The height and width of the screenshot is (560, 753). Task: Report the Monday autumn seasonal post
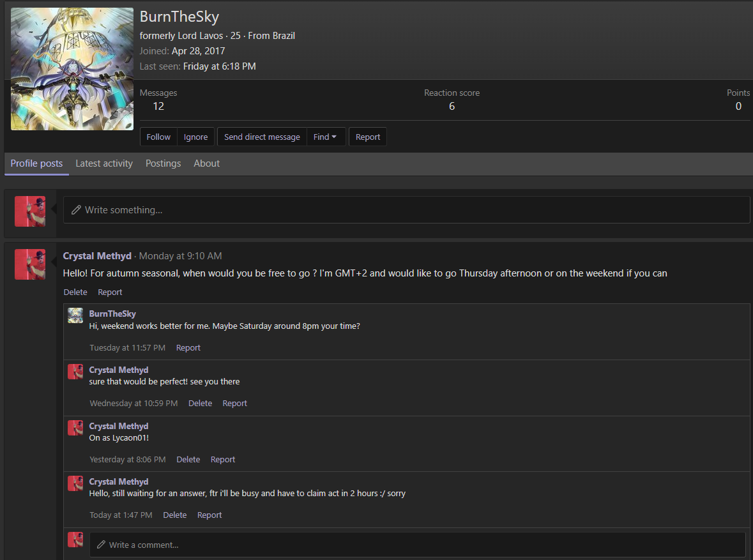[x=110, y=292]
